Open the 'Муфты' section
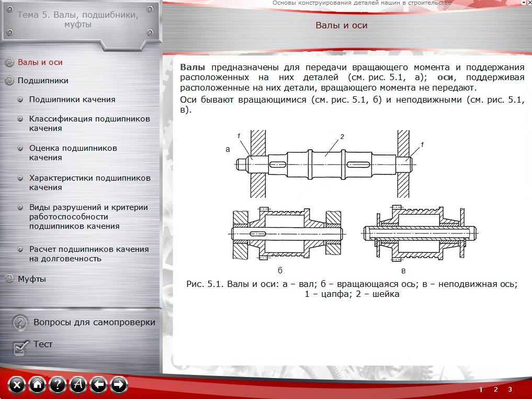Image resolution: width=532 pixels, height=399 pixels. tap(32, 279)
